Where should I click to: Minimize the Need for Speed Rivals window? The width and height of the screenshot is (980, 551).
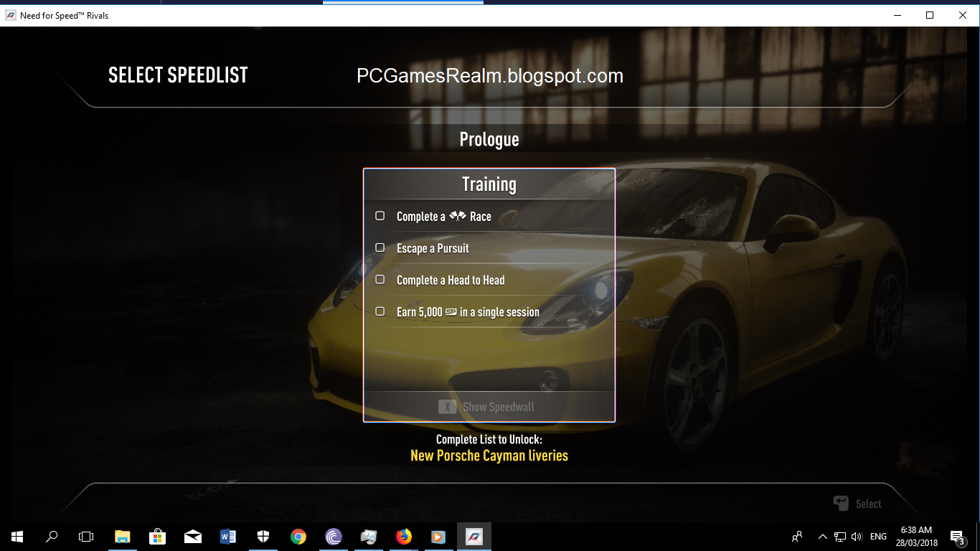coord(897,15)
